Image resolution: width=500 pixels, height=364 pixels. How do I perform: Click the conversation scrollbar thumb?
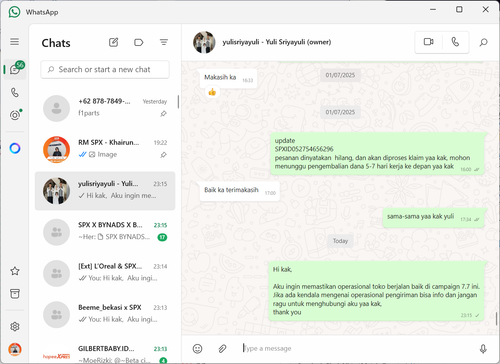coord(497,319)
